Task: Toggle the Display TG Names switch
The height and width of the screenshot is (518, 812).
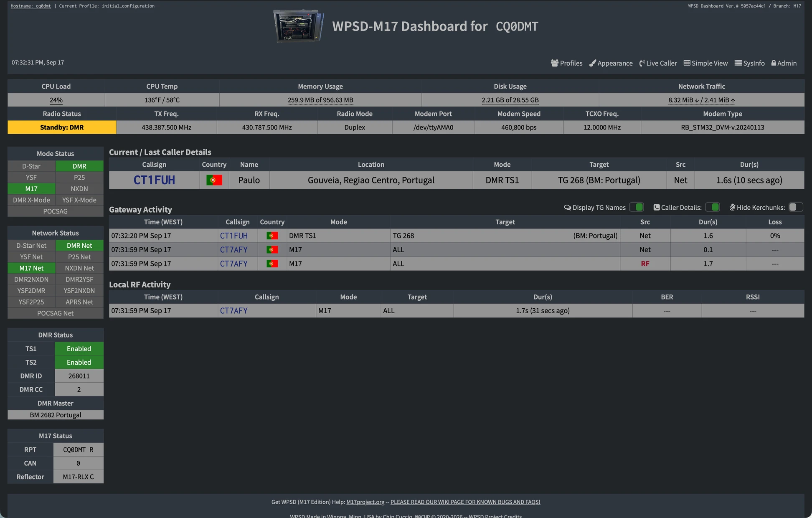Action: point(637,207)
